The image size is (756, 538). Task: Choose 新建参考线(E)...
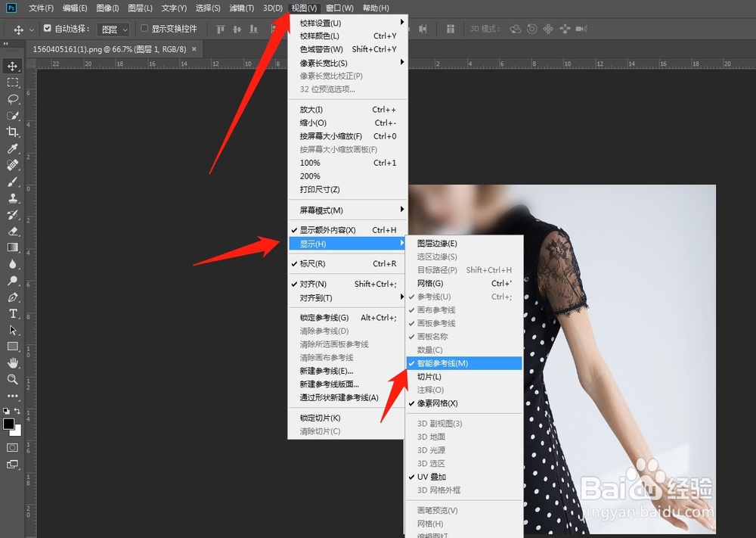click(347, 371)
